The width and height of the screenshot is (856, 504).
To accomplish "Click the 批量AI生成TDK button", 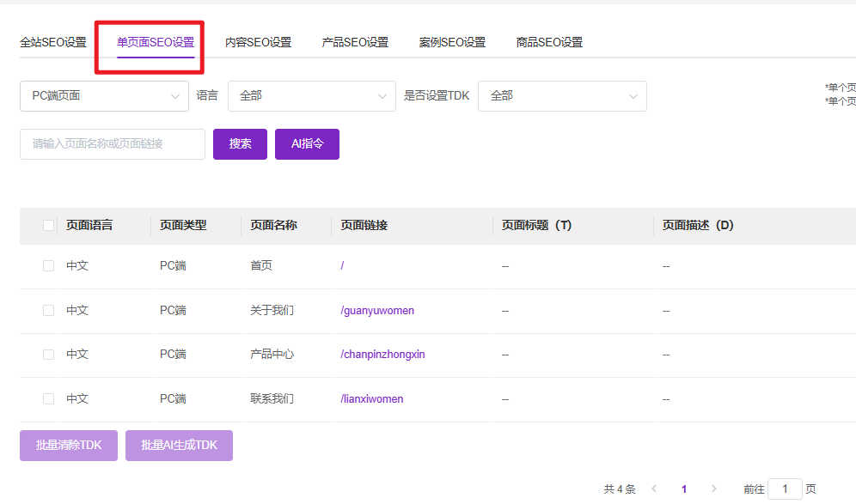I will point(179,446).
